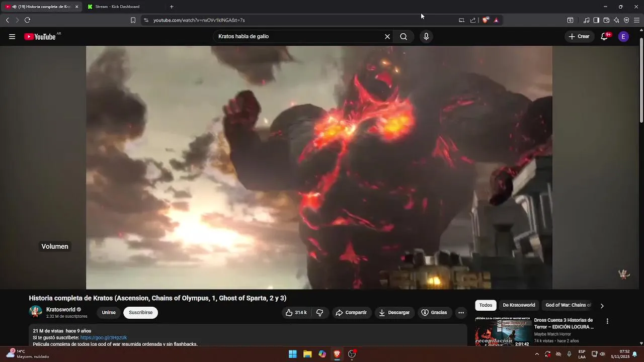Screen dimensions: 644x362
Task: Bookmark this page
Action: [133, 20]
